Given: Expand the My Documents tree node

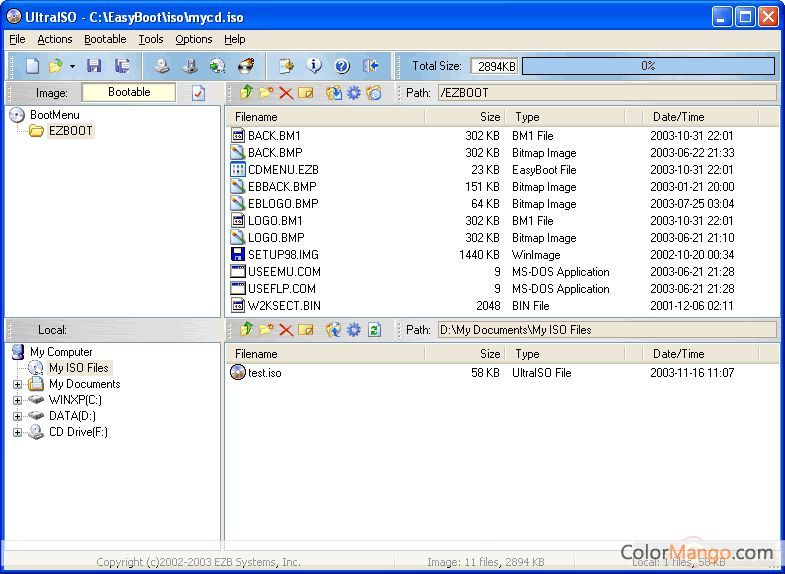Looking at the screenshot, I should click(x=17, y=384).
